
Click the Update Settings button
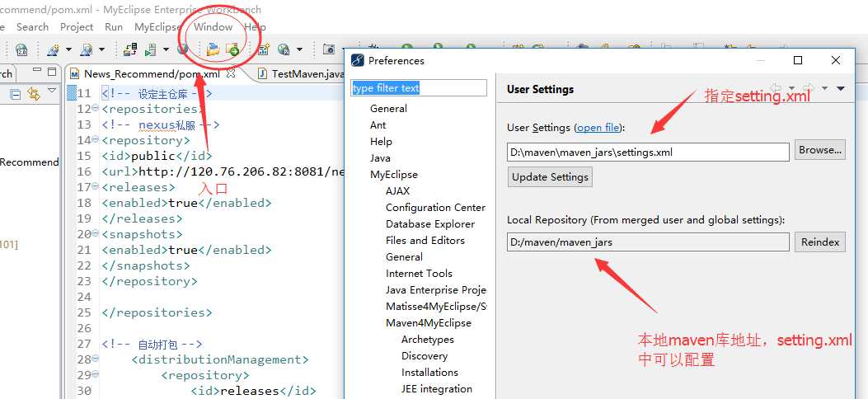point(550,177)
